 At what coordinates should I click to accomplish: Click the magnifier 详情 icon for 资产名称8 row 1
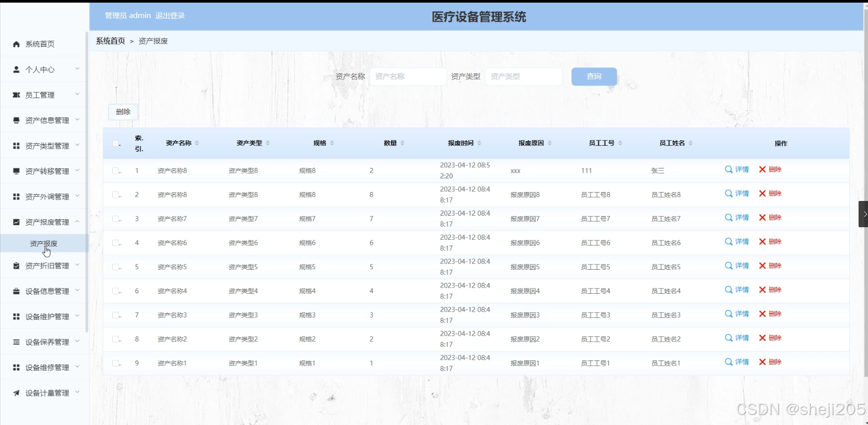[x=728, y=169]
